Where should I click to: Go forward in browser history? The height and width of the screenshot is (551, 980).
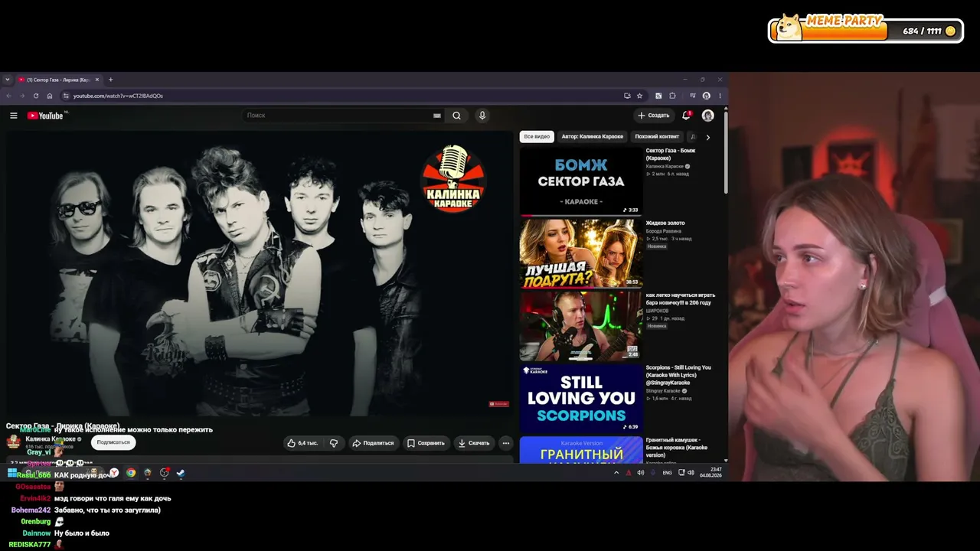click(21, 96)
